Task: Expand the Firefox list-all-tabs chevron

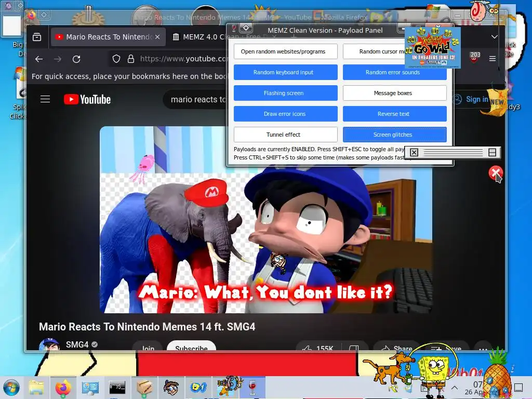Action: 495,37
